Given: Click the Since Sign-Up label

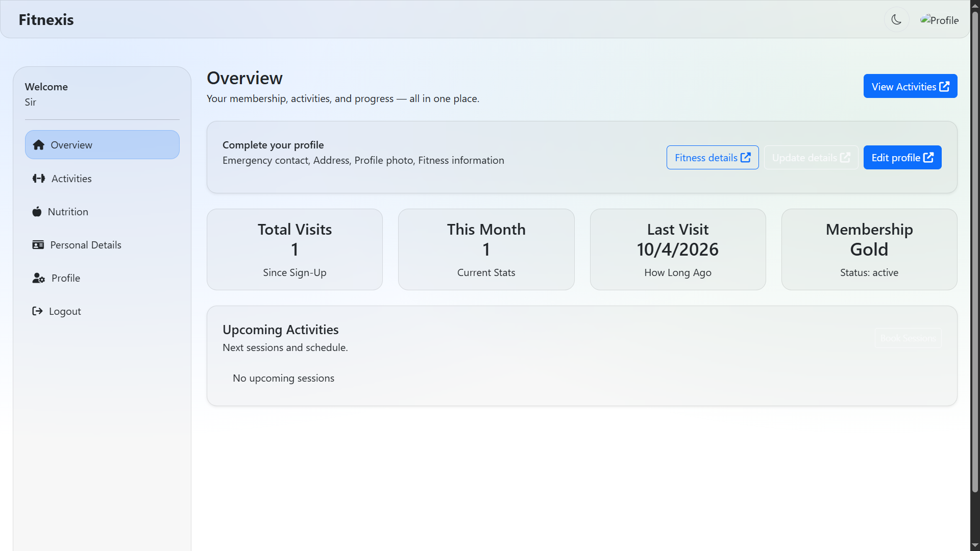Looking at the screenshot, I should pos(295,272).
